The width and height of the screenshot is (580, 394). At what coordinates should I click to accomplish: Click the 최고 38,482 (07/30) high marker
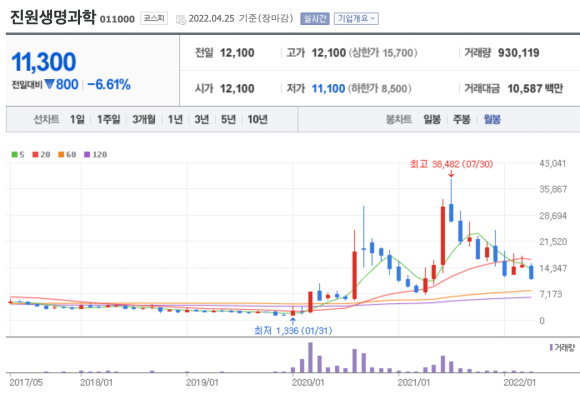(x=451, y=164)
